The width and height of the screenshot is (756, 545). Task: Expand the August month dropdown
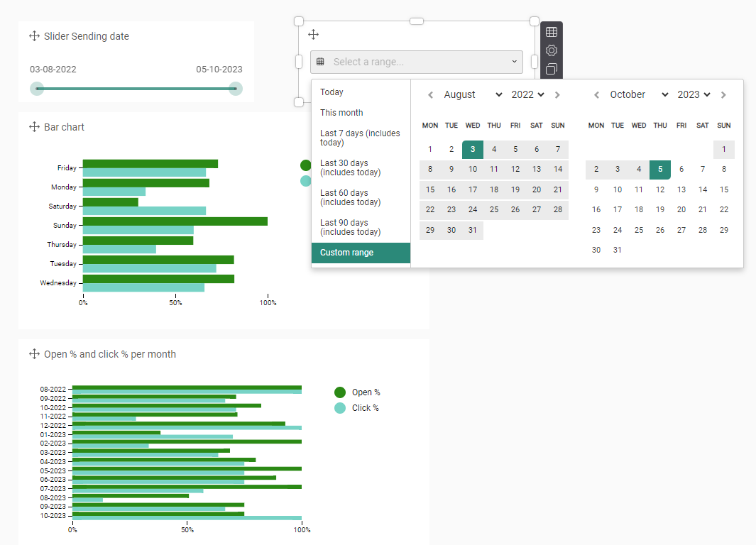(x=472, y=94)
